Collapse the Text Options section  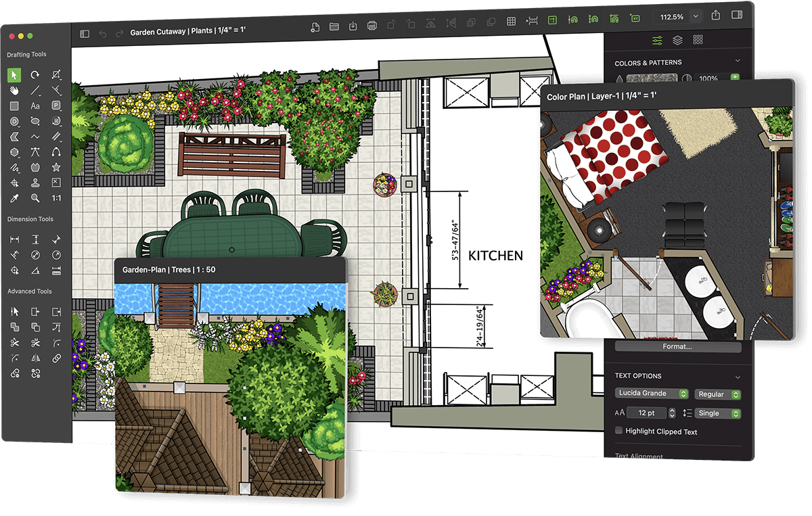pos(738,377)
